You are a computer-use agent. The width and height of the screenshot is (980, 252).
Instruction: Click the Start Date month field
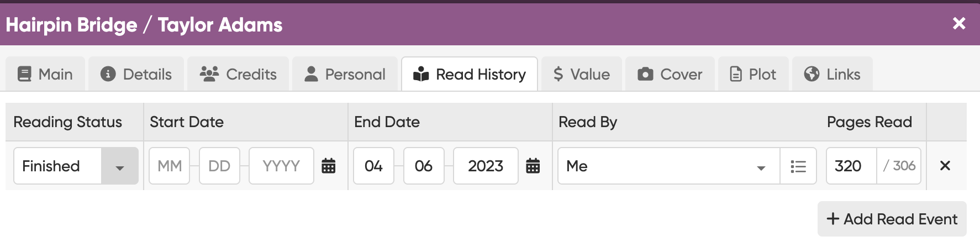tap(170, 166)
